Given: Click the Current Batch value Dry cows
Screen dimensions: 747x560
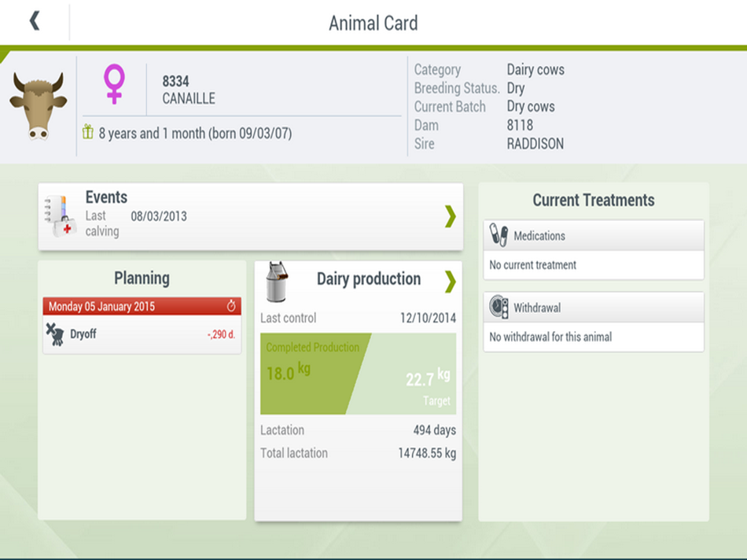Looking at the screenshot, I should click(x=531, y=106).
